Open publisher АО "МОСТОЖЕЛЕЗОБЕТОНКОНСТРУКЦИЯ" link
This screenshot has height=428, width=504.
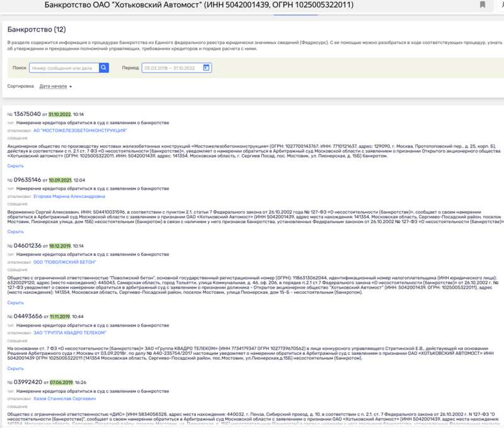pos(80,130)
